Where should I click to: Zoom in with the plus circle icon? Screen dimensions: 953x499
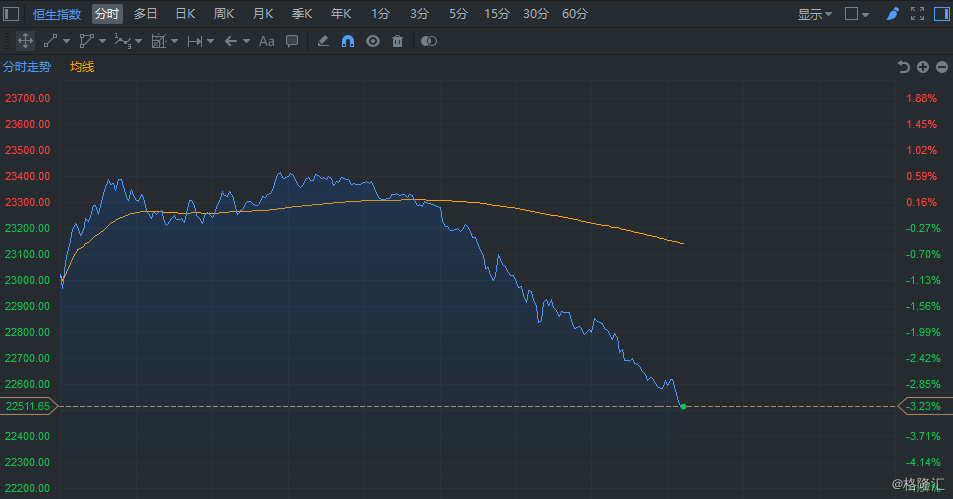923,67
